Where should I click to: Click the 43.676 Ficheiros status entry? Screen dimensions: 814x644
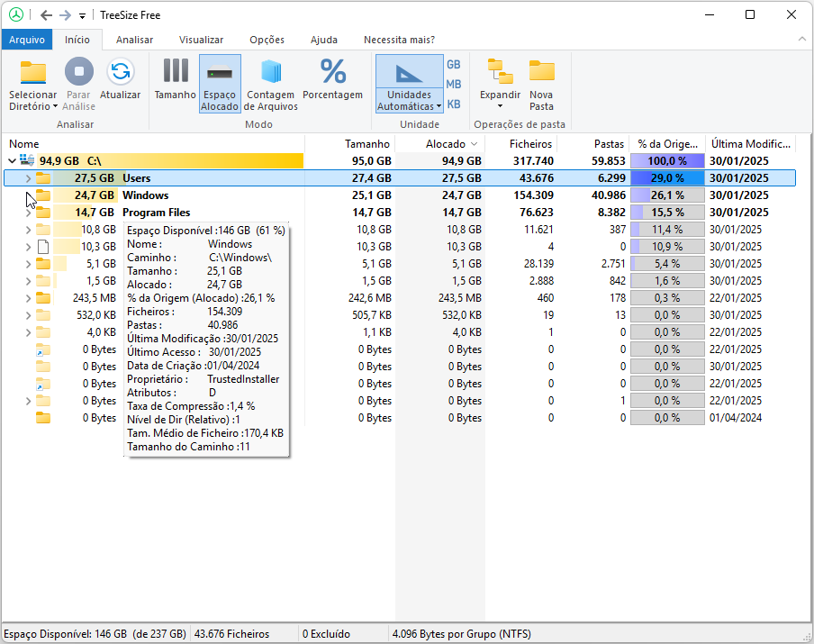pyautogui.click(x=231, y=634)
